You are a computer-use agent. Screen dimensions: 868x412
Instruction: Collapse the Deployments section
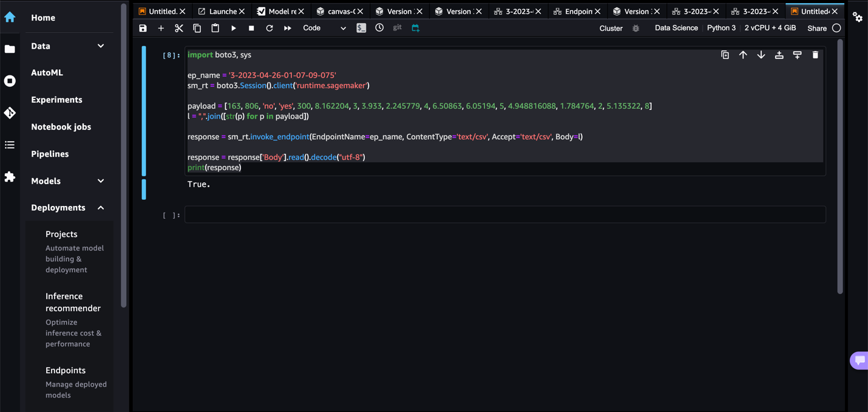coord(101,208)
